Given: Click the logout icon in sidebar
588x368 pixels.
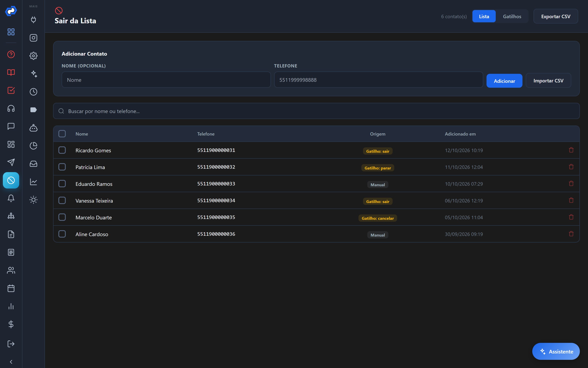Looking at the screenshot, I should click(x=11, y=344).
